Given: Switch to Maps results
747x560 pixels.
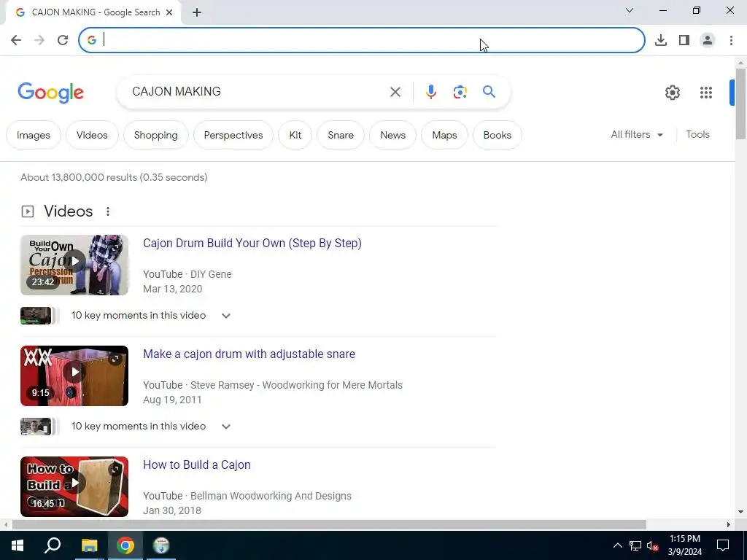Looking at the screenshot, I should click(444, 135).
